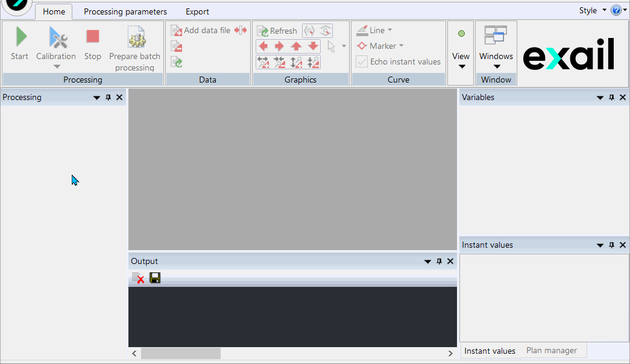The height and width of the screenshot is (364, 630).
Task: Expand the Calibration dropdown
Action: pos(57,66)
